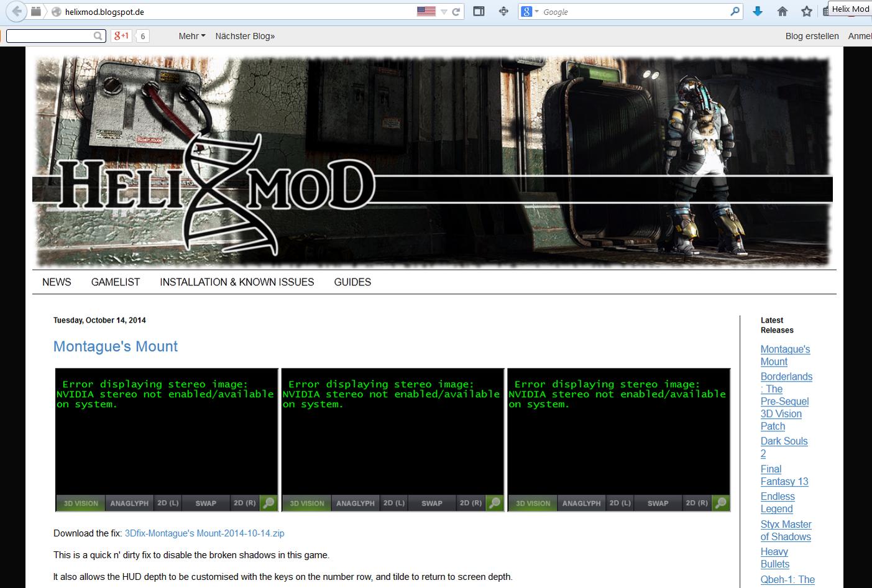Select 2D (L) mode on second viewer

pos(394,503)
